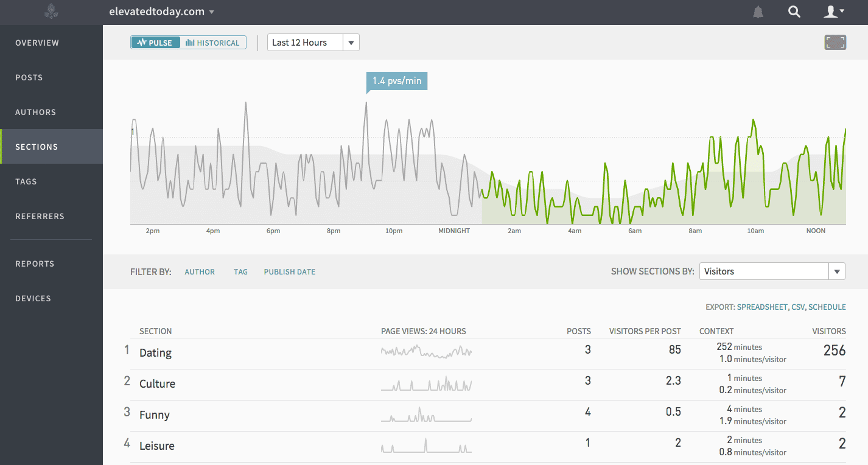Open the Leisure section row
The image size is (868, 465).
click(x=488, y=447)
